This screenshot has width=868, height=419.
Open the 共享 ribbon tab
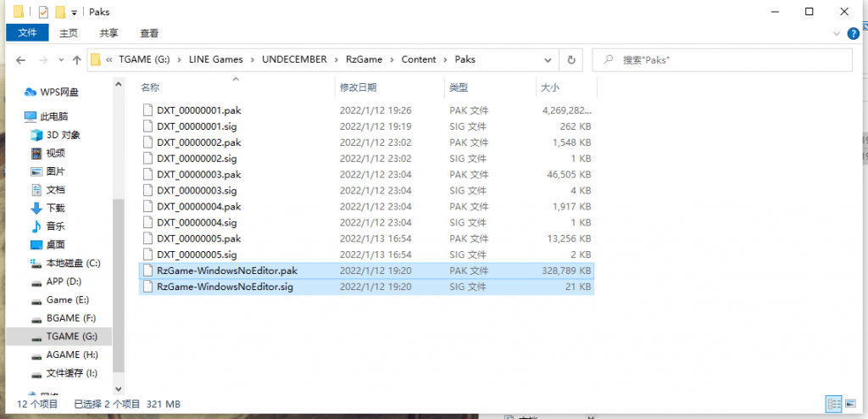click(x=108, y=33)
